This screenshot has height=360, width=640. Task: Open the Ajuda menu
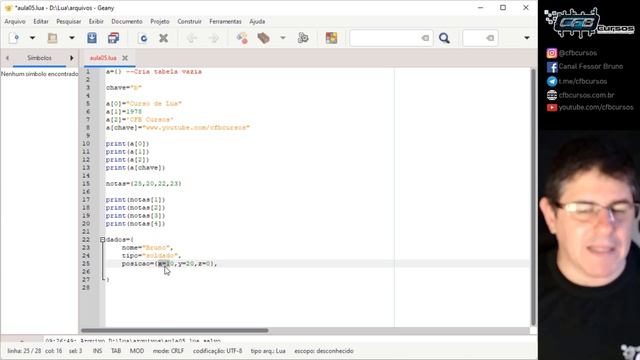pyautogui.click(x=257, y=21)
